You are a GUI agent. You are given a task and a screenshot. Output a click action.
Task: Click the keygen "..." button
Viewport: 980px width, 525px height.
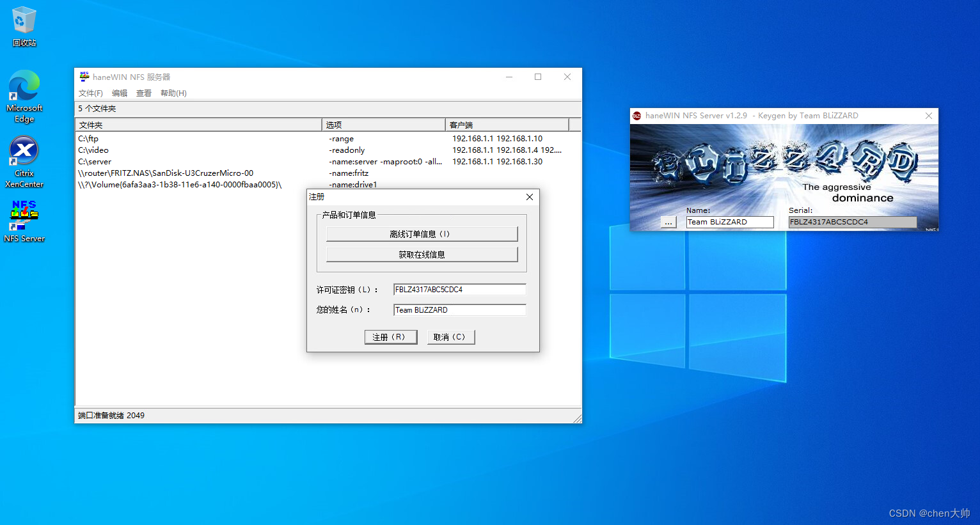tap(668, 223)
